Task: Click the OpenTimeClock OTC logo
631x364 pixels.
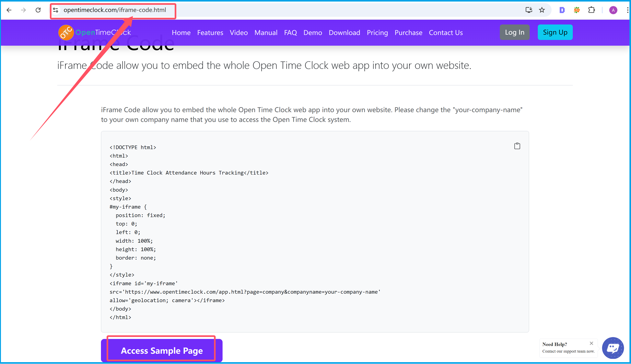Action: tap(95, 33)
